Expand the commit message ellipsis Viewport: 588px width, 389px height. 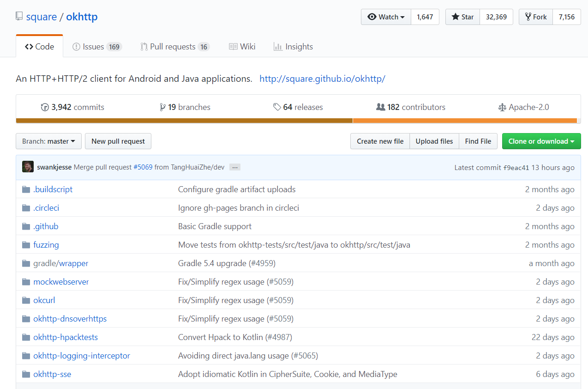[x=235, y=167]
